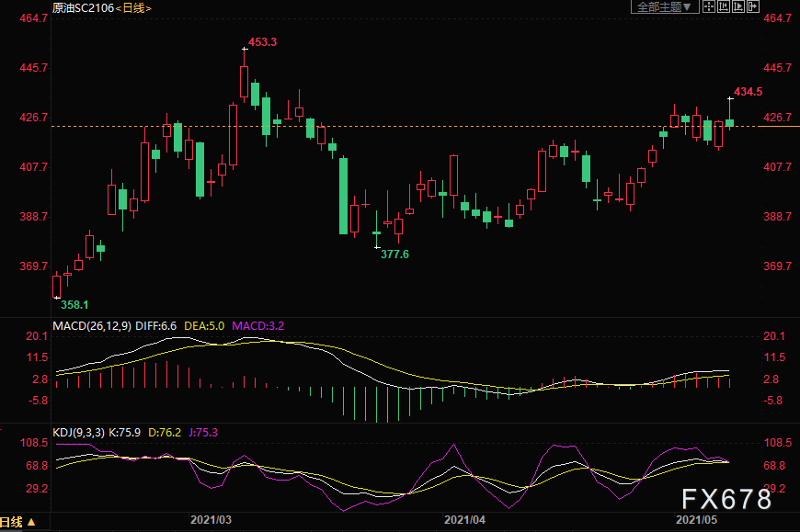800x532 pixels.
Task: Click the DIFF:6.6 value in MACD header
Action: pyautogui.click(x=155, y=325)
